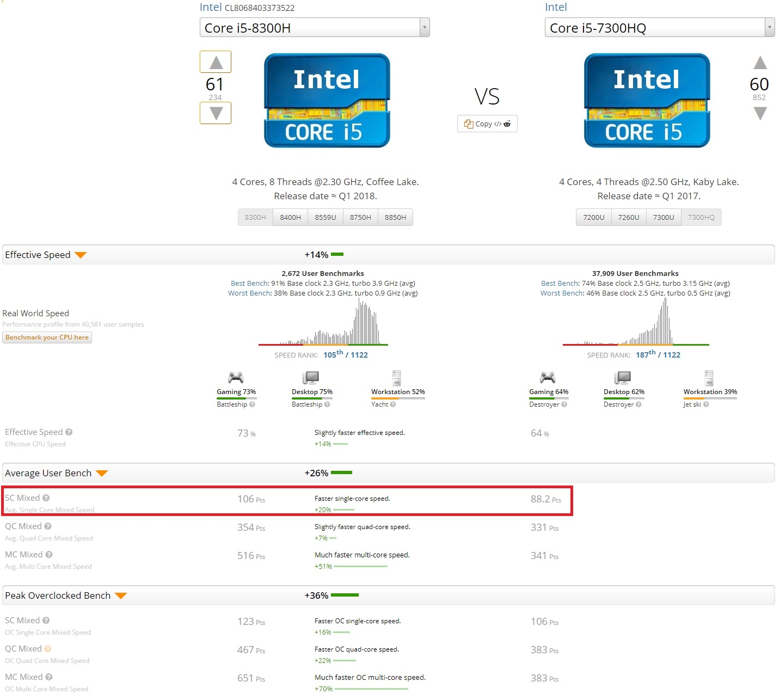780x700 pixels.
Task: Open speed rank 105th / 1122 link
Action: click(346, 354)
